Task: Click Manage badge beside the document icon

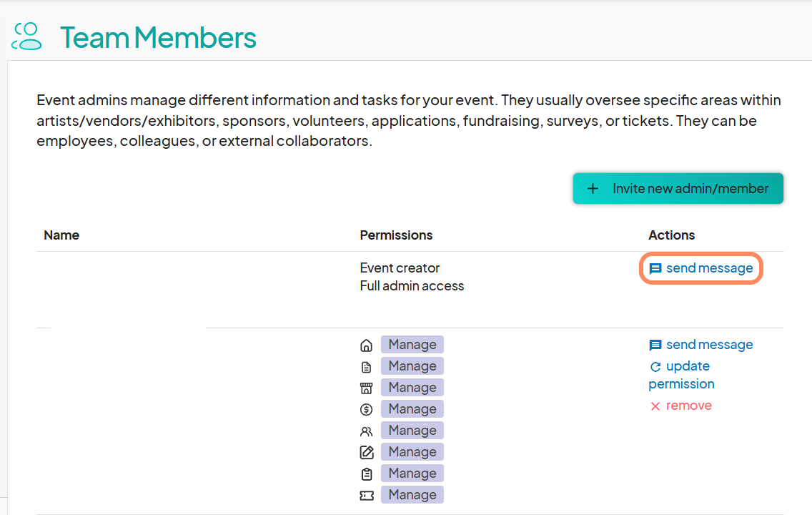Action: tap(412, 366)
